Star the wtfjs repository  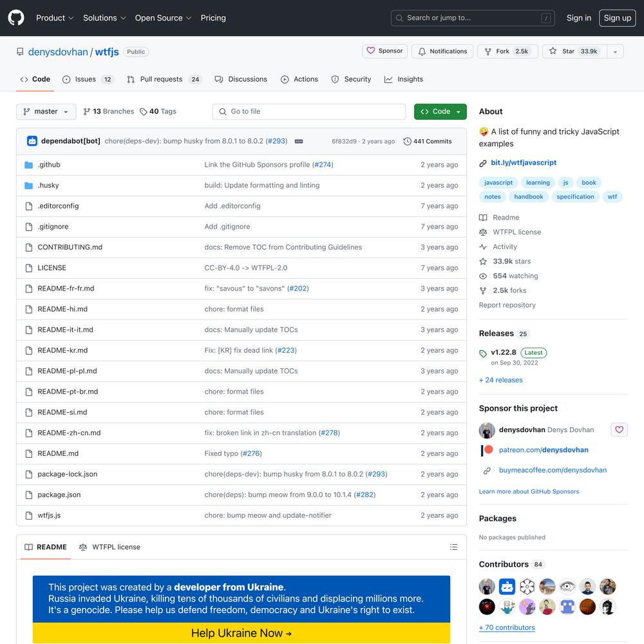point(574,52)
